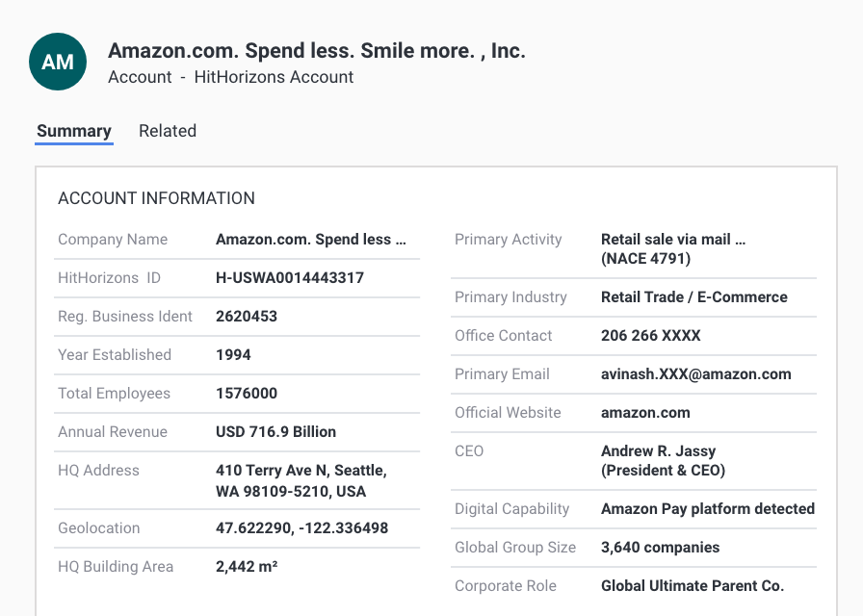Click the Annual Revenue USD 716.9 Billion value
The image size is (863, 616).
275,432
